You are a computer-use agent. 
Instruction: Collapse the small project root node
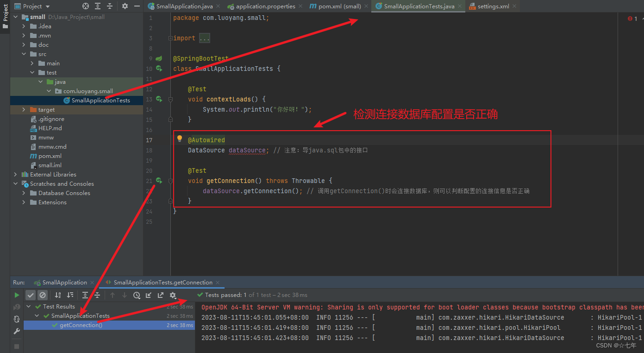pos(15,17)
